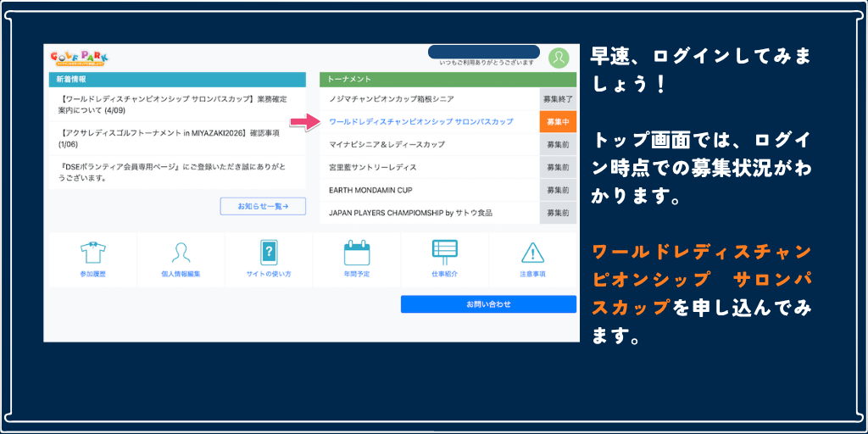Click the GOLF PARK logo
This screenshot has height=434, width=868.
(79, 58)
